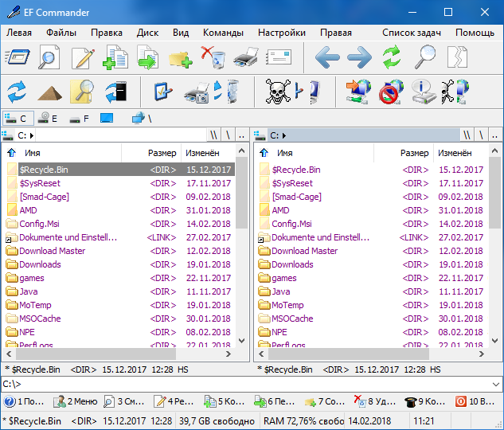Click the delete (recycle bin) toolbar icon
The height and width of the screenshot is (430, 504).
[x=213, y=57]
